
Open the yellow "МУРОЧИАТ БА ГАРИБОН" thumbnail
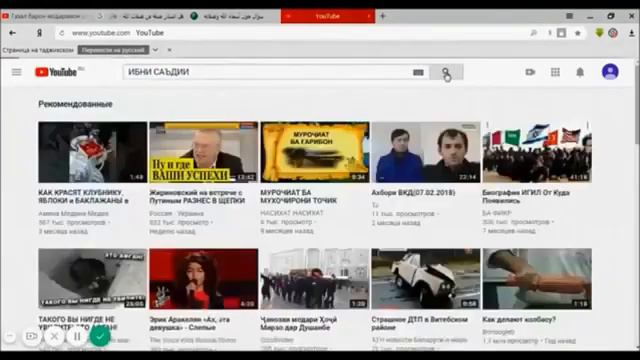315,152
